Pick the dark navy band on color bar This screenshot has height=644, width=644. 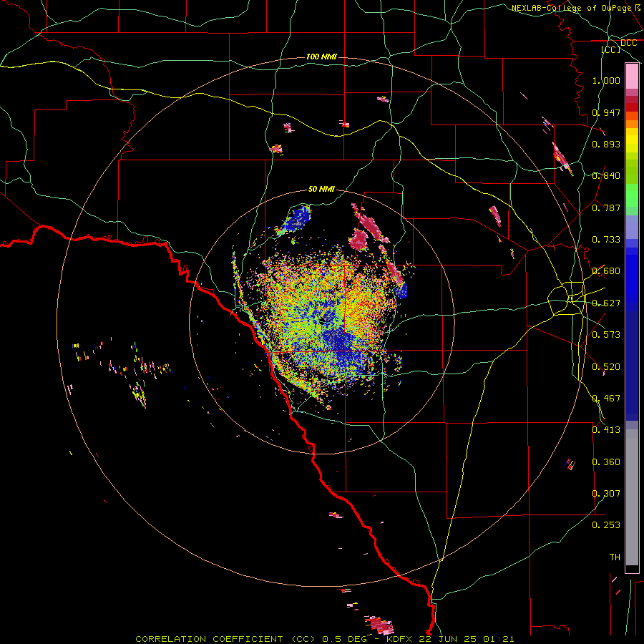[x=632, y=366]
